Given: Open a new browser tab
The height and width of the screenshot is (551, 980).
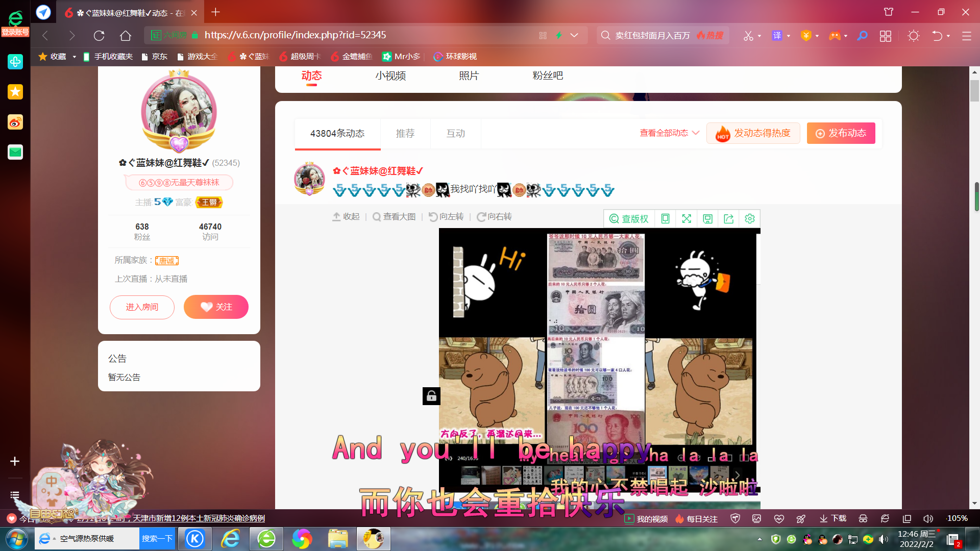Looking at the screenshot, I should (x=215, y=12).
